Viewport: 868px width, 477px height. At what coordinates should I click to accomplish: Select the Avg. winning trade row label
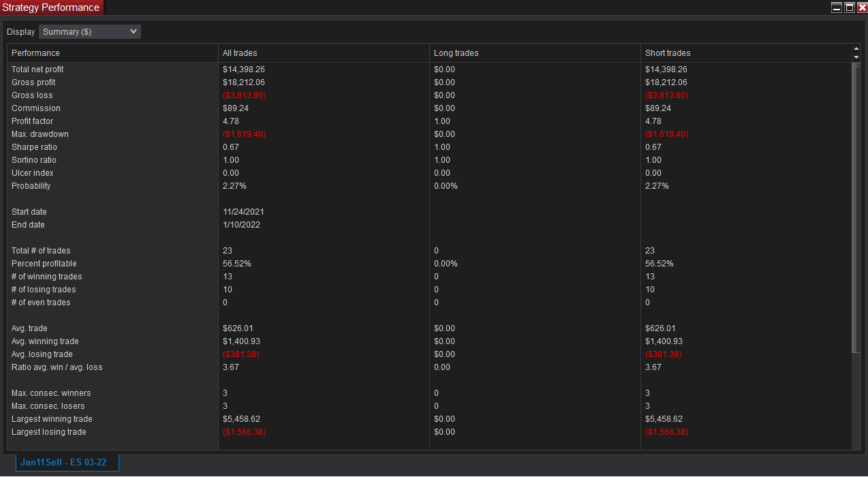[x=45, y=341]
